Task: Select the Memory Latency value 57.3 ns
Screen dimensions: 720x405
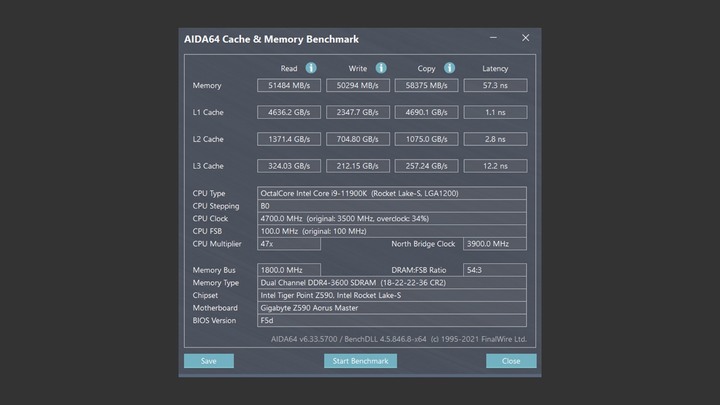Action: click(x=495, y=85)
